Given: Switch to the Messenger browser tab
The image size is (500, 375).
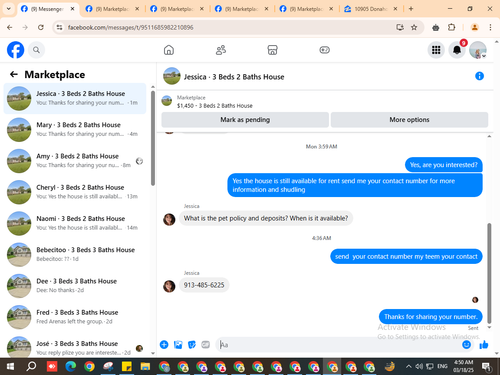Looking at the screenshot, I should [47, 9].
